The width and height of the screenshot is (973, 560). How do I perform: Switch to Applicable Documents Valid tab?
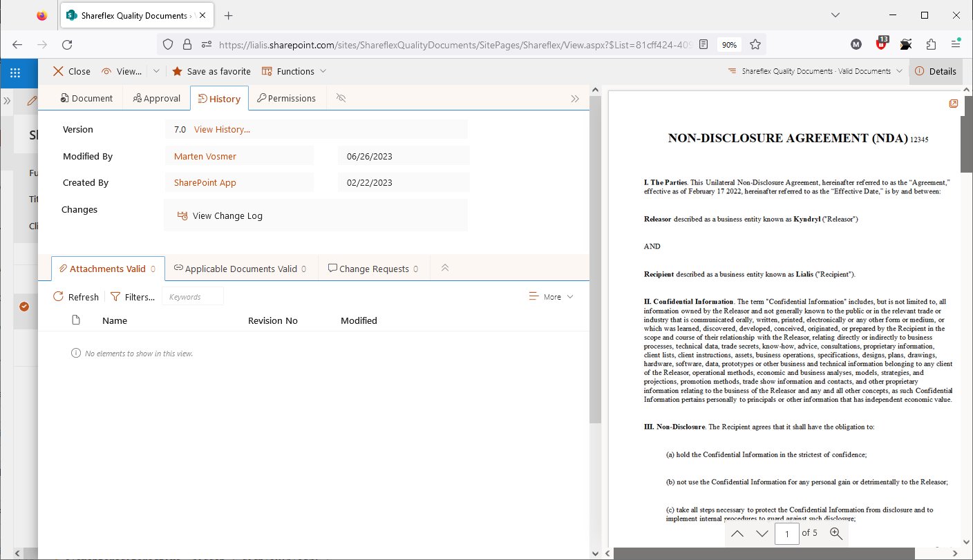pyautogui.click(x=240, y=269)
